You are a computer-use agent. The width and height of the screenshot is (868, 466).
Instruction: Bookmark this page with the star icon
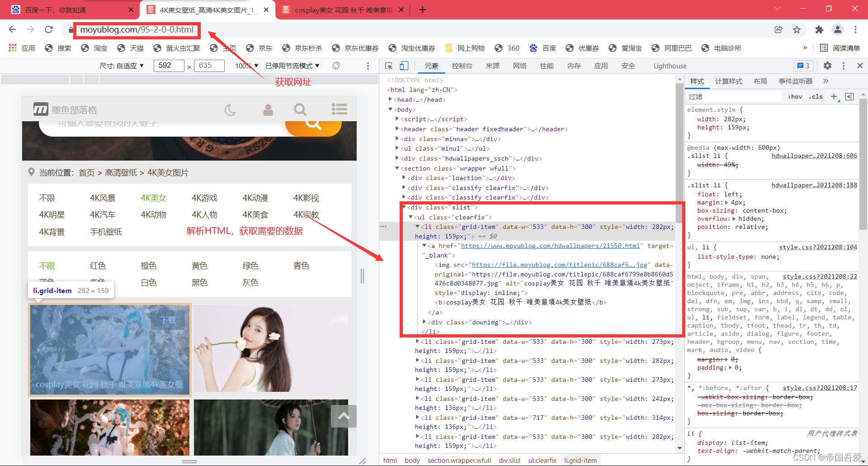click(x=797, y=29)
